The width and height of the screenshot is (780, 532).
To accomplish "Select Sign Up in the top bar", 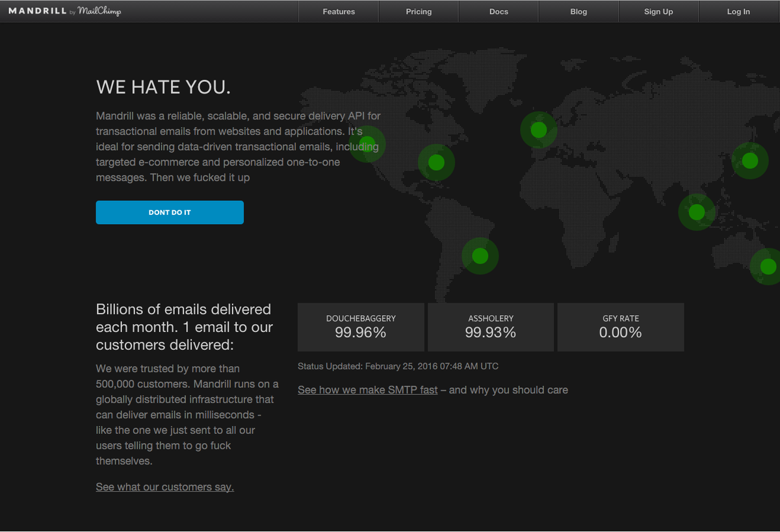I will 658,12.
